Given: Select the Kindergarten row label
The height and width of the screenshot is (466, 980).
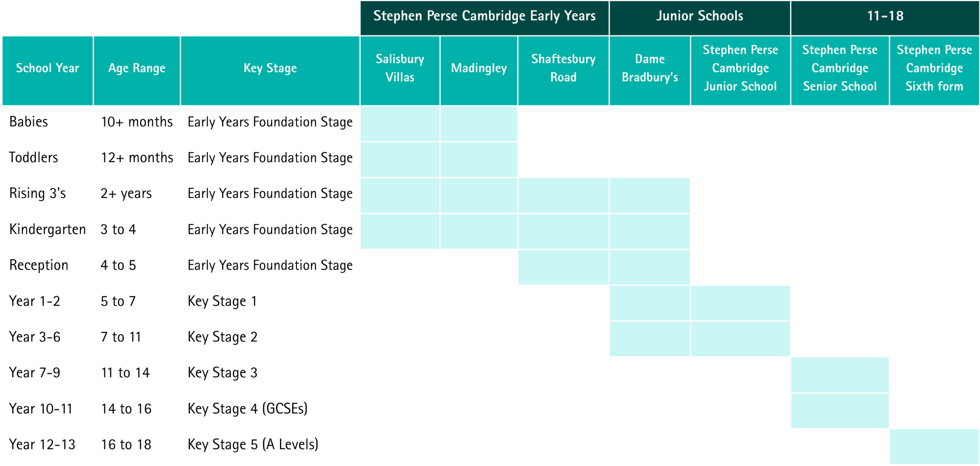Looking at the screenshot, I should 48,229.
